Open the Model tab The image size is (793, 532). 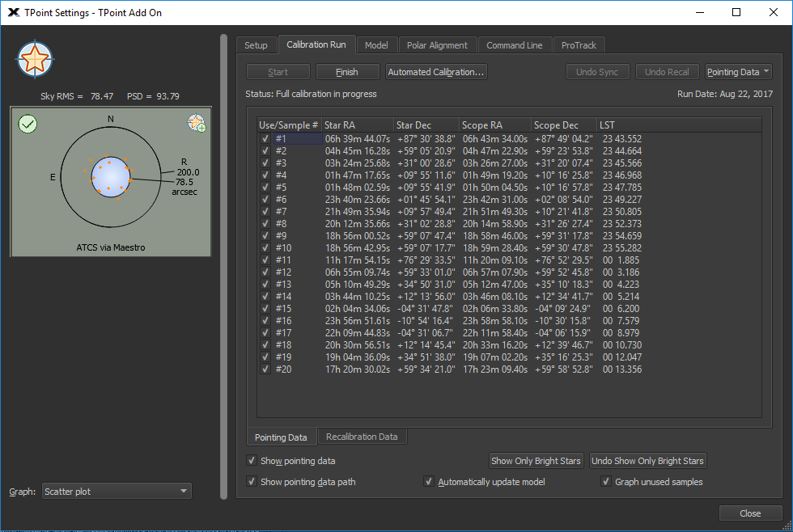377,45
